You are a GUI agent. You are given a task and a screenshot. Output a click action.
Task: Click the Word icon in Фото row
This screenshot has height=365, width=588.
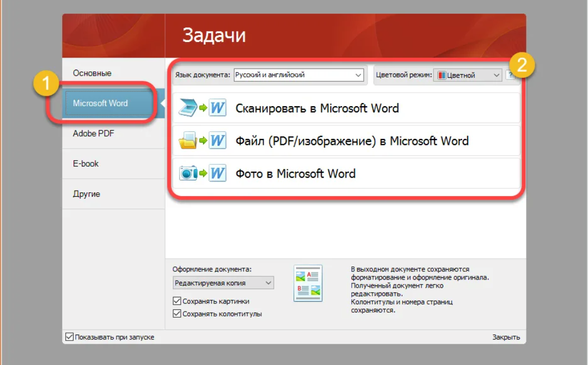tap(217, 173)
